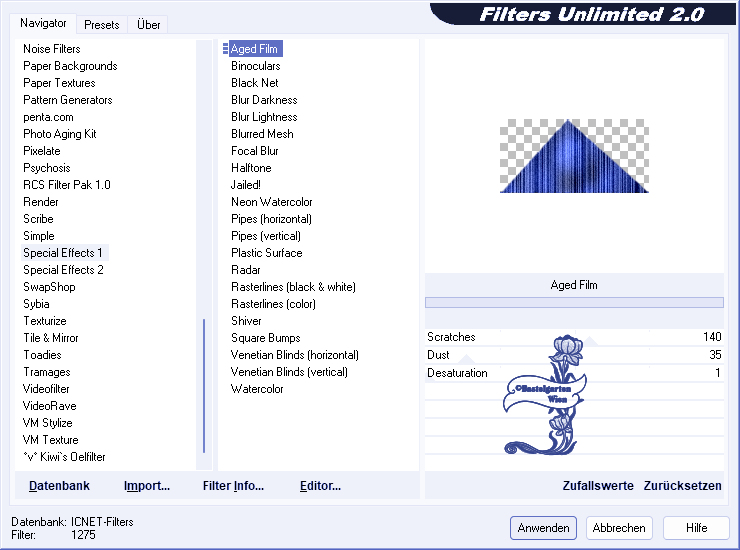Choose Pipes (horizontal) filter

(271, 219)
